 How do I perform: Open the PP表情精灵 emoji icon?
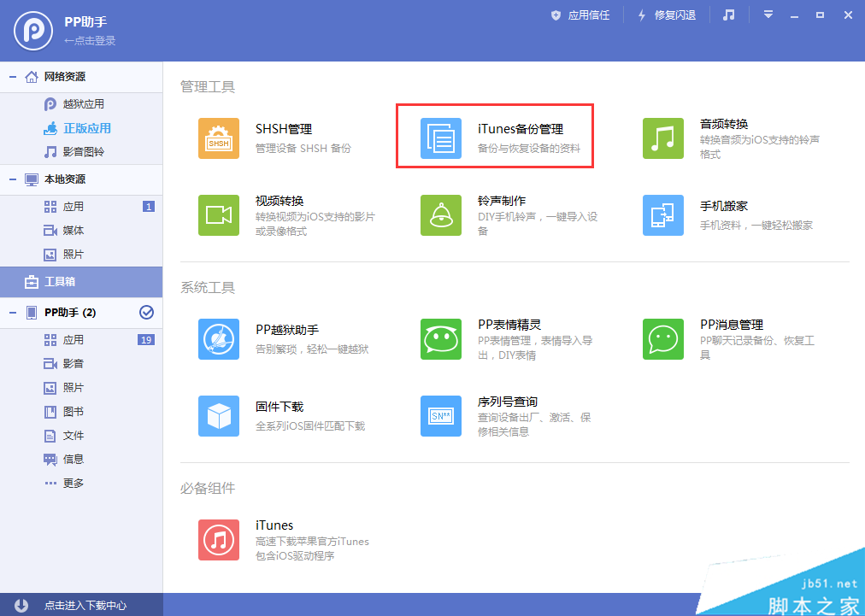tap(441, 339)
